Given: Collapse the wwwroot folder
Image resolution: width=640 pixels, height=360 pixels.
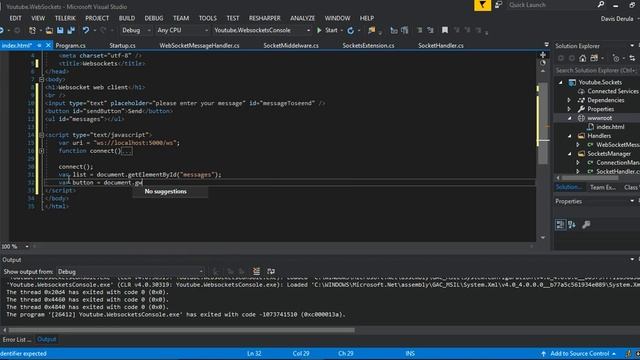Looking at the screenshot, I should tap(570, 118).
